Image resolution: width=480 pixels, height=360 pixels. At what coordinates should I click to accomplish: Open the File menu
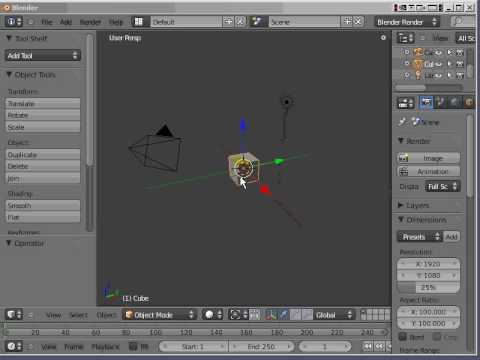click(x=47, y=22)
